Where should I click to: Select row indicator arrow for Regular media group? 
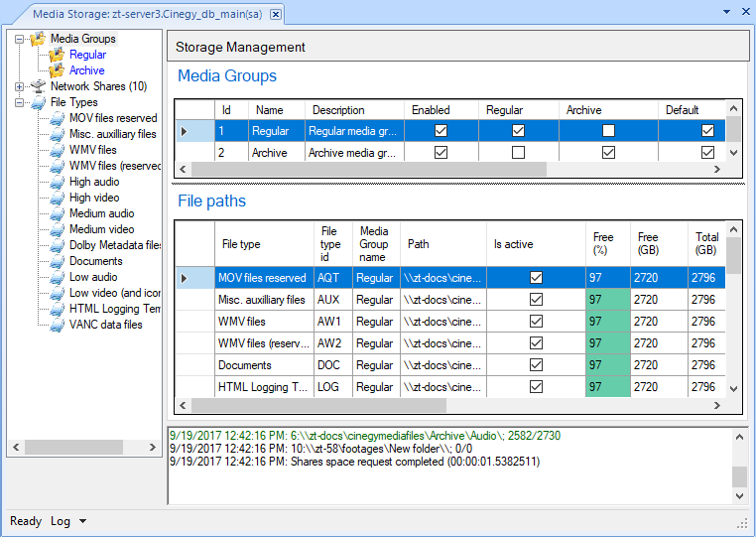(x=184, y=131)
